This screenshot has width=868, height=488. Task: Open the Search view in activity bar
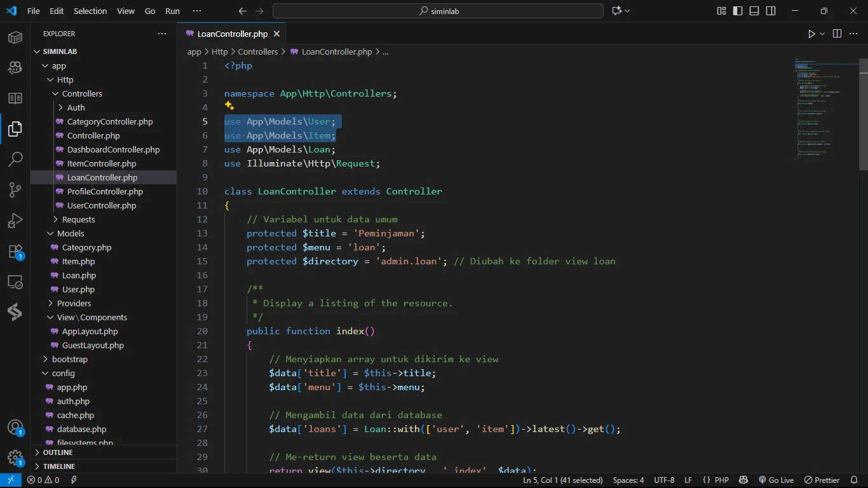(x=15, y=159)
